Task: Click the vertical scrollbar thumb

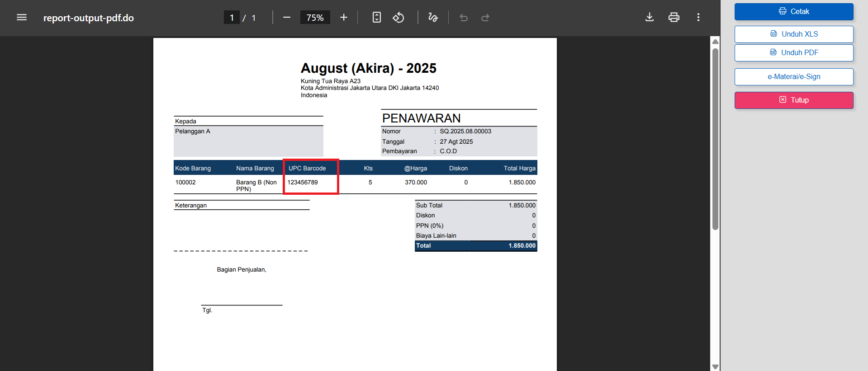Action: pyautogui.click(x=715, y=139)
